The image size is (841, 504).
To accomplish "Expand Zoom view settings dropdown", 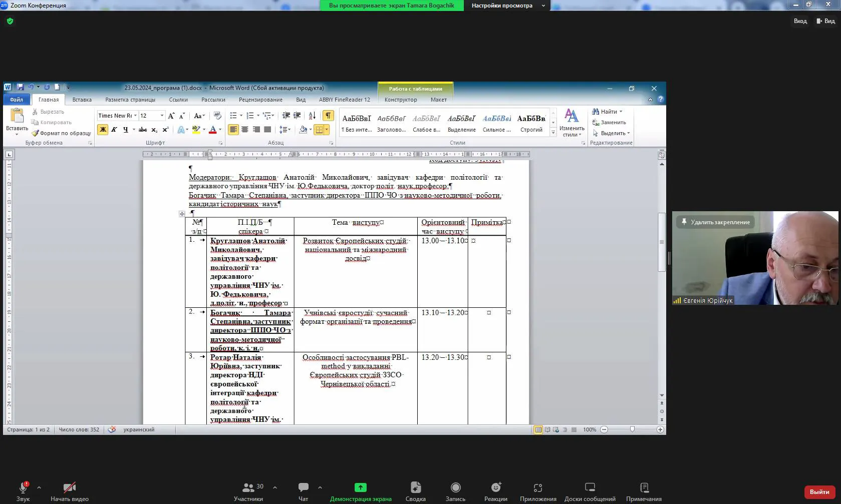I will [543, 6].
